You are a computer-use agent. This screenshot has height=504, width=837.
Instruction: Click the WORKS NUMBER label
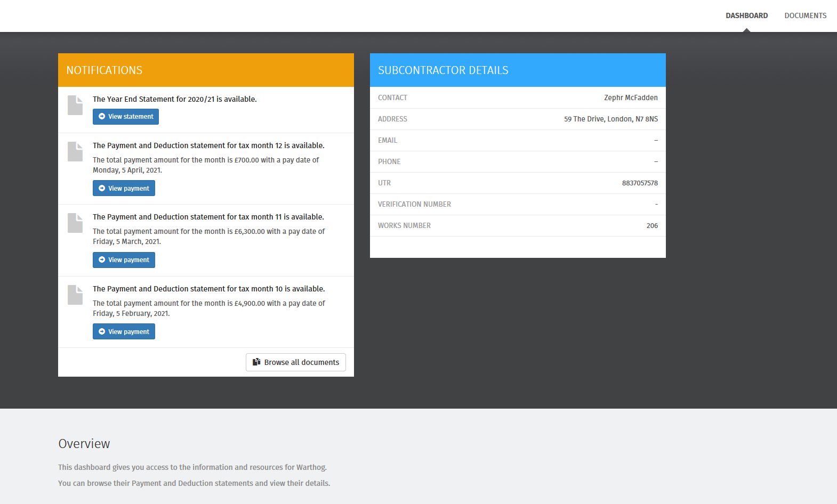(404, 225)
